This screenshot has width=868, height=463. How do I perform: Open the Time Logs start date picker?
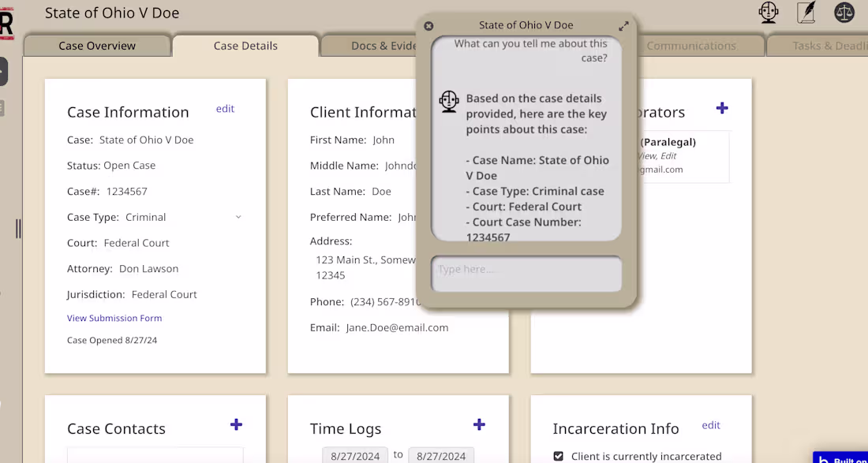click(354, 456)
